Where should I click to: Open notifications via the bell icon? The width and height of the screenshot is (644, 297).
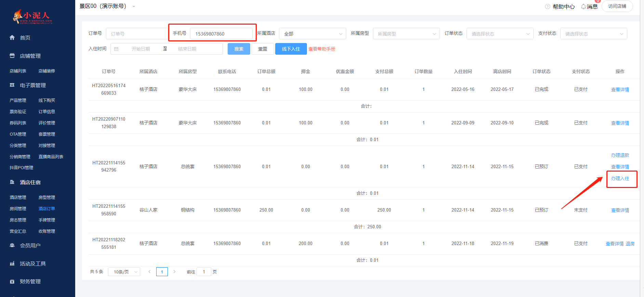click(583, 6)
